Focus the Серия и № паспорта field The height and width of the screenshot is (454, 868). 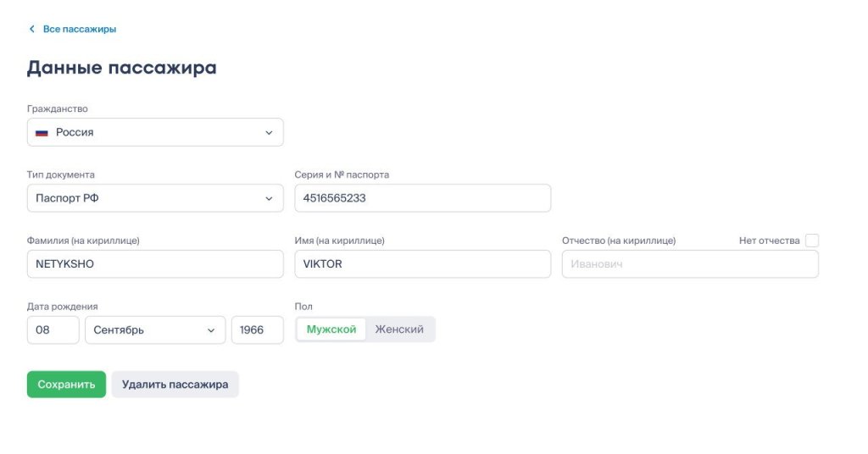point(422,198)
